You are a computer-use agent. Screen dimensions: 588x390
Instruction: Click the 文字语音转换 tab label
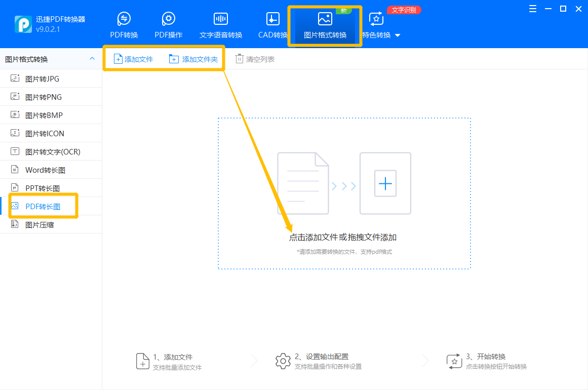coord(220,35)
